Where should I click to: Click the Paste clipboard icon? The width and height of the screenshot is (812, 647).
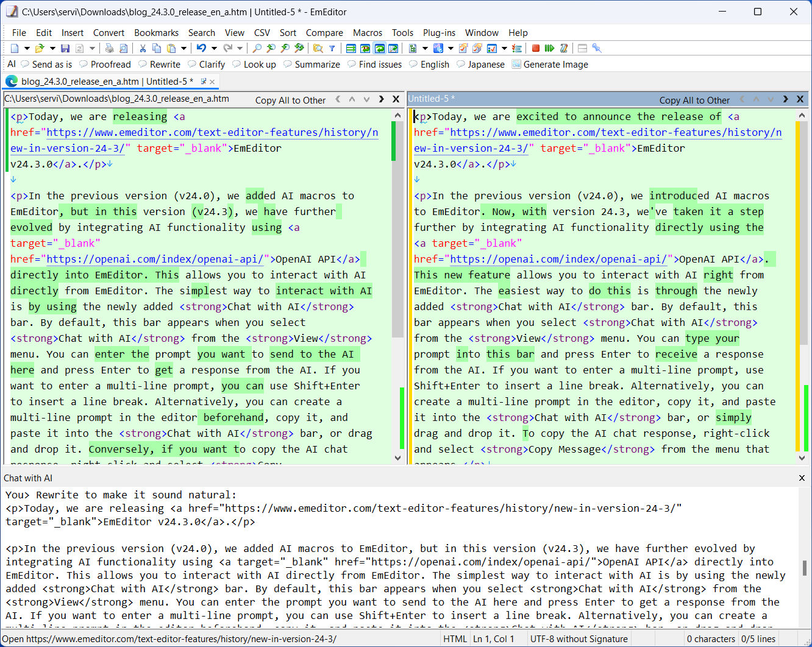point(171,48)
